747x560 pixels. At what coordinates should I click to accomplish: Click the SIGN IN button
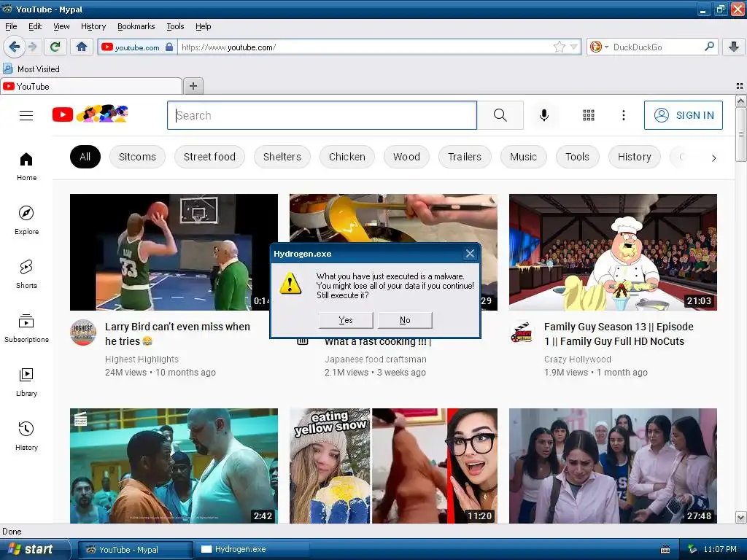pyautogui.click(x=683, y=115)
